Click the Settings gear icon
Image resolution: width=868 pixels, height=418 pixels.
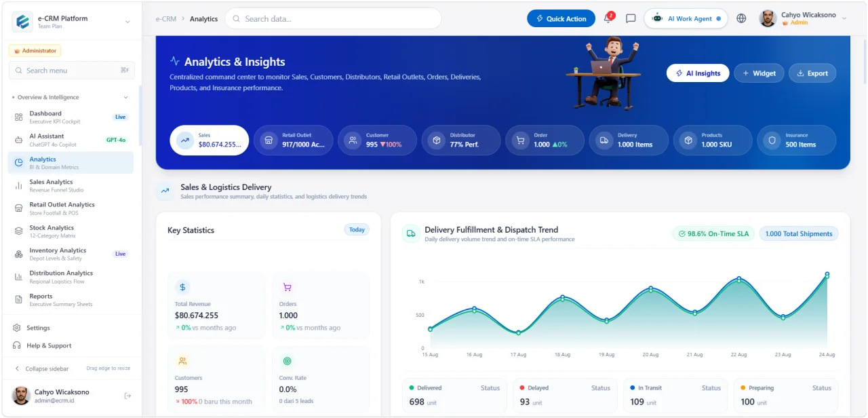pyautogui.click(x=17, y=328)
